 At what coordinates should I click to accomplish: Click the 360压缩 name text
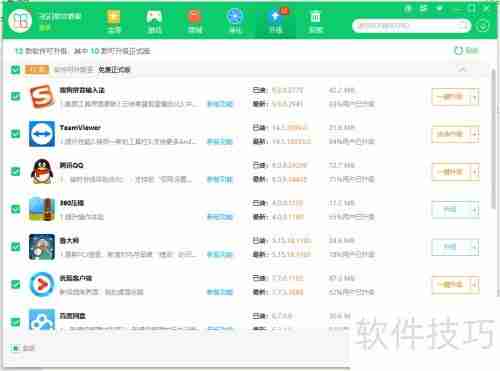coord(72,203)
